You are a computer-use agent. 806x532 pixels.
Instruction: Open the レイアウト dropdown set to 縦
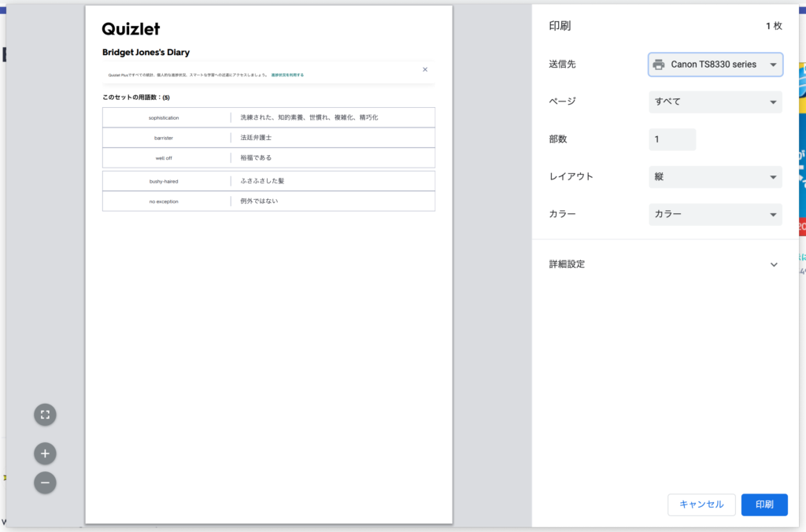tap(715, 177)
